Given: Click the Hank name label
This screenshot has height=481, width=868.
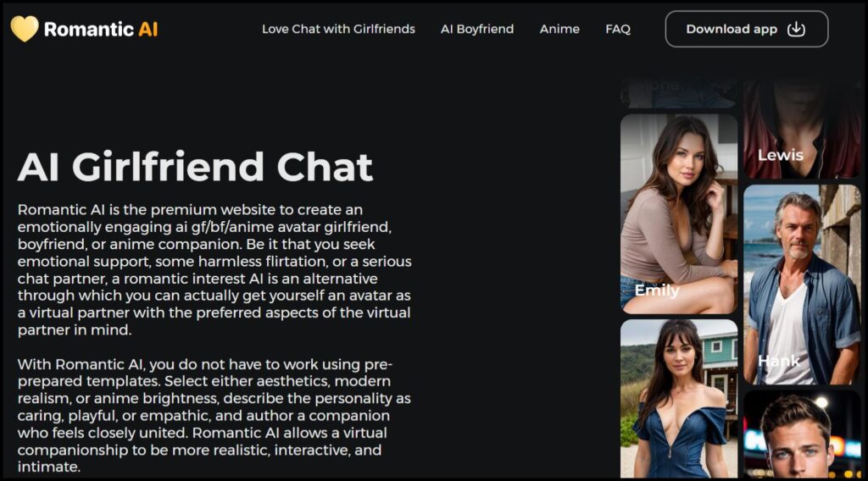Looking at the screenshot, I should coord(779,361).
